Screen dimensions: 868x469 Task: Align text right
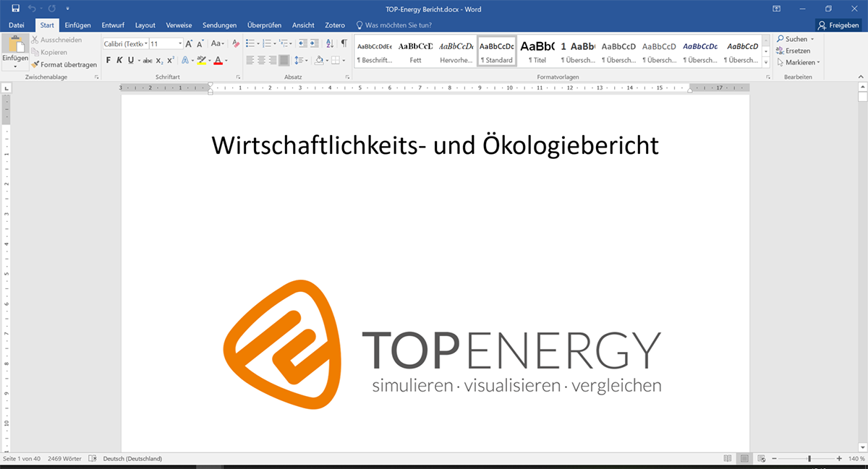pyautogui.click(x=273, y=61)
